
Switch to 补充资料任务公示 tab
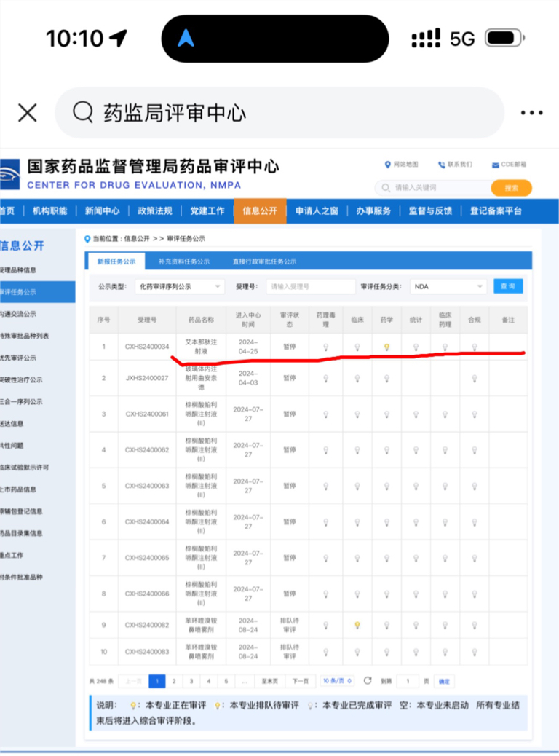click(x=184, y=261)
